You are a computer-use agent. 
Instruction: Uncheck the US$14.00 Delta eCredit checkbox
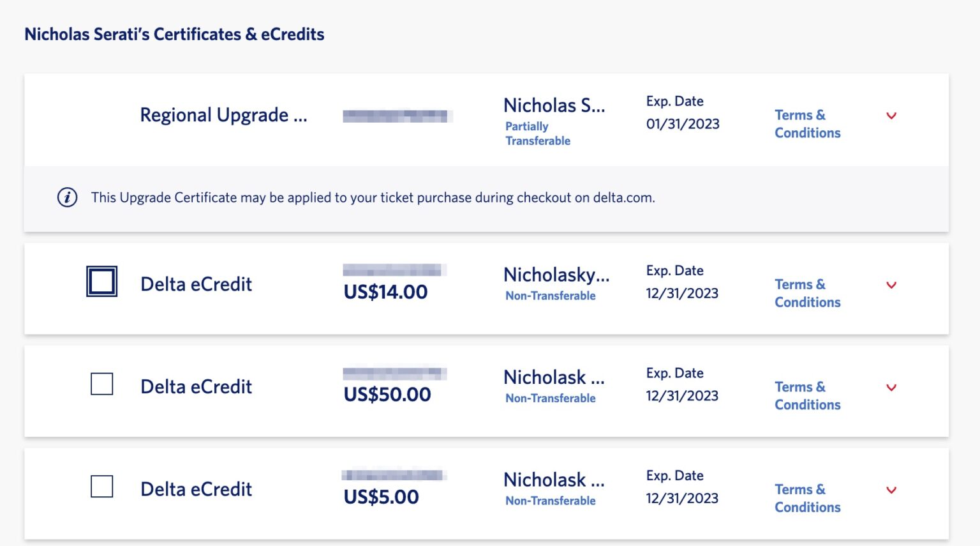click(x=101, y=280)
